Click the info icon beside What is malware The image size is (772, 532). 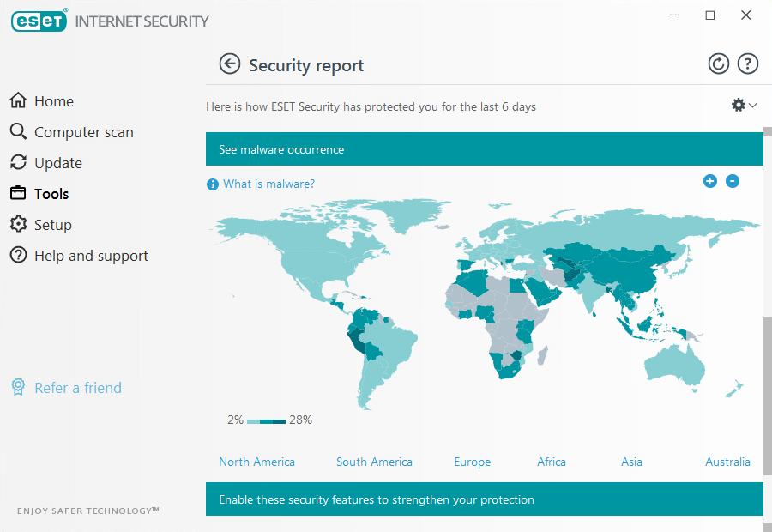213,184
